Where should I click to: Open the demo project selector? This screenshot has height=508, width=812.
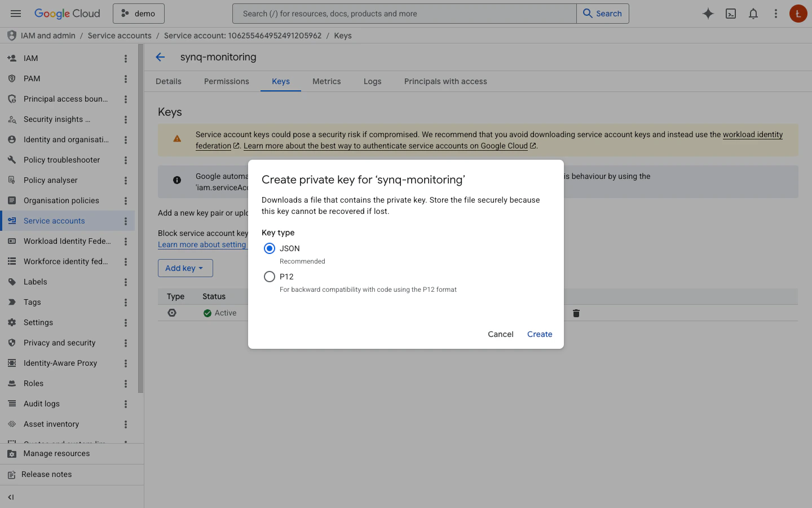pos(139,14)
